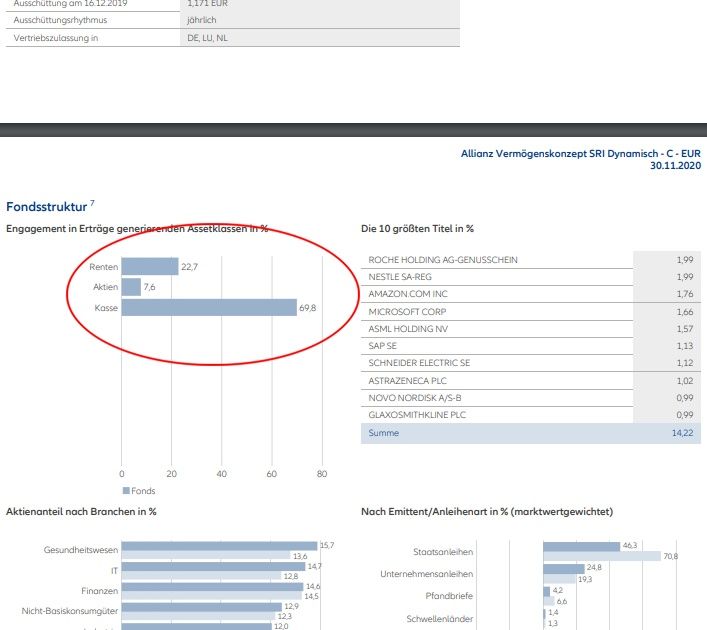Click the Aktien value 7,6
This screenshot has height=630, width=707.
(149, 287)
